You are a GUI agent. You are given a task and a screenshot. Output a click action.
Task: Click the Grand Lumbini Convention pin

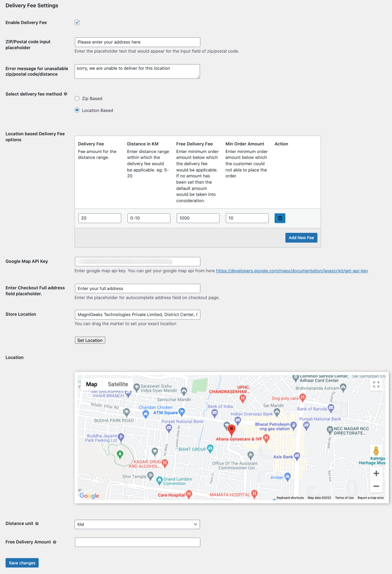pyautogui.click(x=159, y=481)
